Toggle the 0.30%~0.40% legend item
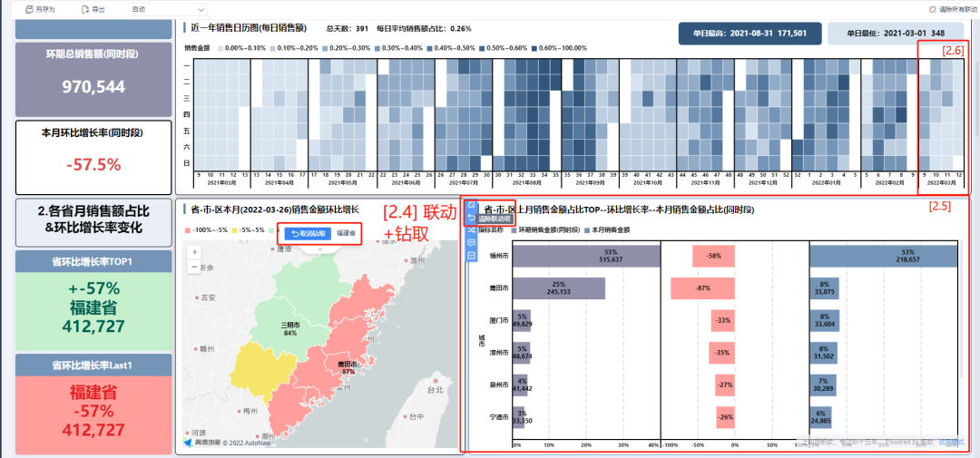Image resolution: width=980 pixels, height=458 pixels. [398, 48]
